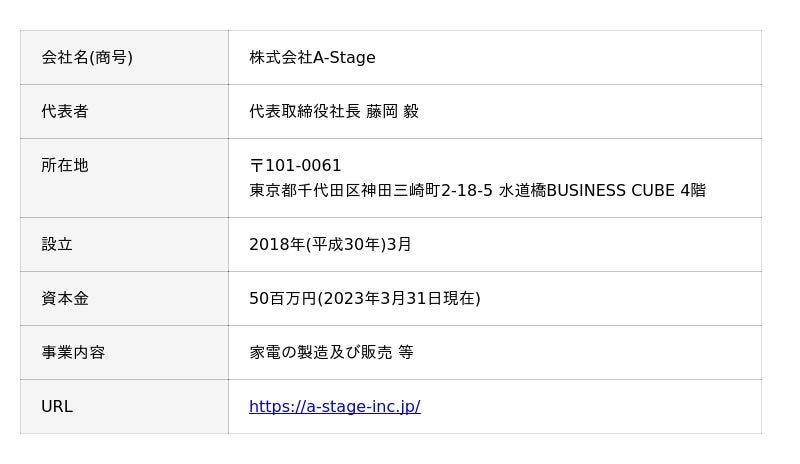Select the (2023年3月31日現在) date note
This screenshot has height=464, width=800.
click(399, 298)
